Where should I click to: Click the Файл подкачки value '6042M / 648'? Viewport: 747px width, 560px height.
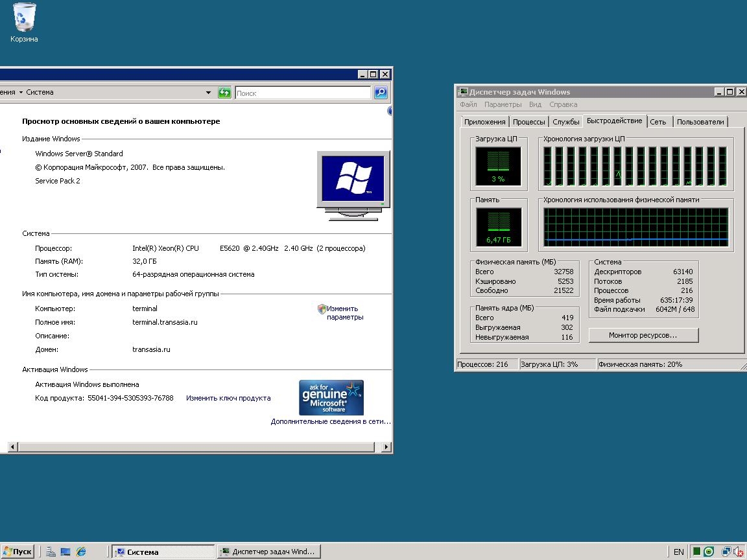(x=675, y=310)
